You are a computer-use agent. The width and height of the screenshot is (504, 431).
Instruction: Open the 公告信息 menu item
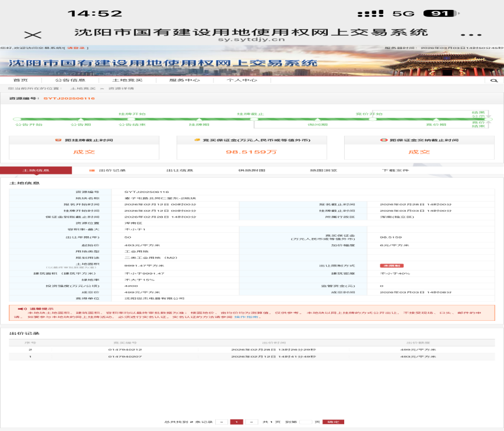click(71, 79)
